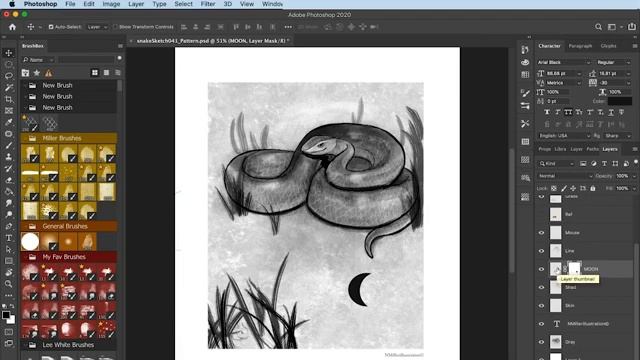Hide the Skin layer

[542, 305]
